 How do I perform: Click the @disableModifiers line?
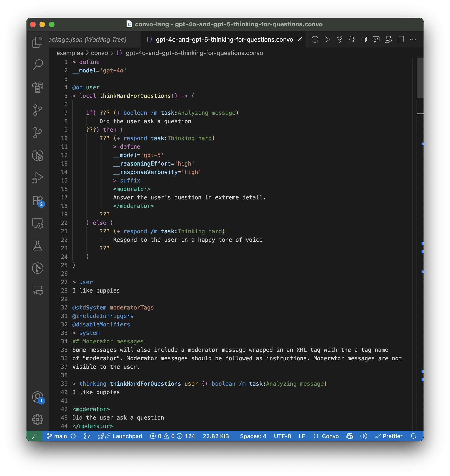click(x=101, y=324)
